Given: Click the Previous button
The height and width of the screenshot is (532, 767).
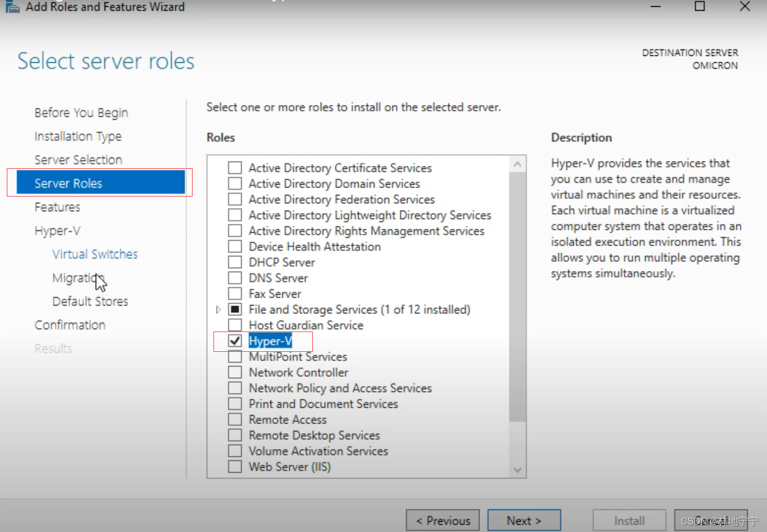Looking at the screenshot, I should (443, 520).
